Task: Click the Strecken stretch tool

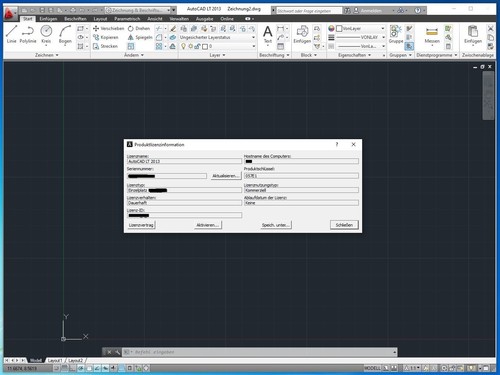Action: [x=106, y=46]
